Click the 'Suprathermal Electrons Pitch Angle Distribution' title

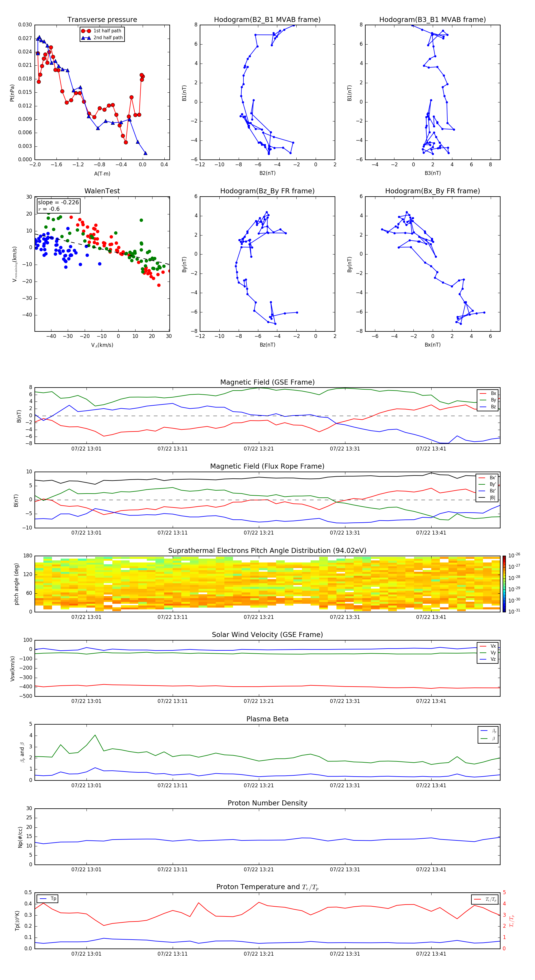pos(267,551)
